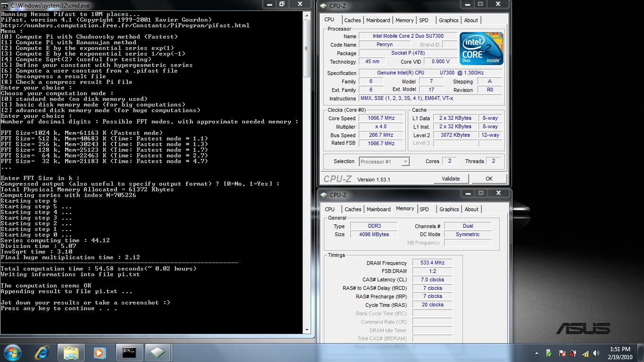Click cmd window scrollbar down arrow

click(307, 330)
